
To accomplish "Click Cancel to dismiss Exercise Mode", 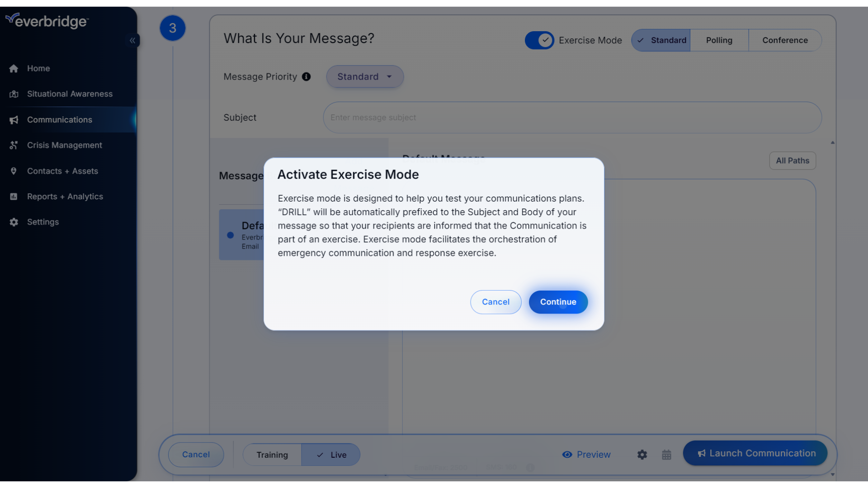I will pyautogui.click(x=495, y=301).
